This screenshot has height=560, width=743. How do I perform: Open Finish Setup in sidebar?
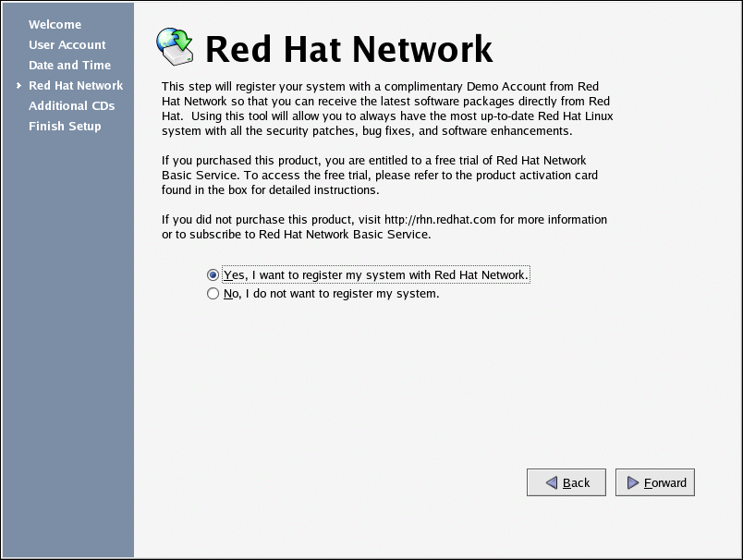tap(65, 127)
